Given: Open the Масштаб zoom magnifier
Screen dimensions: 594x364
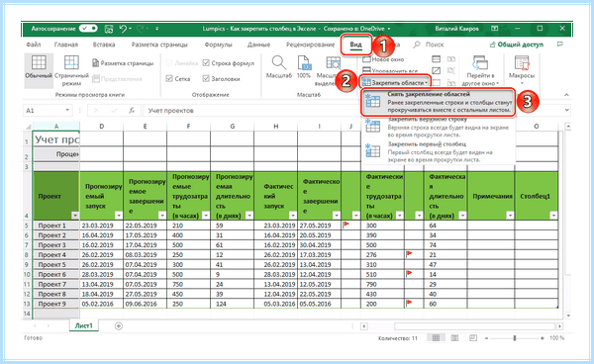Looking at the screenshot, I should 279,67.
